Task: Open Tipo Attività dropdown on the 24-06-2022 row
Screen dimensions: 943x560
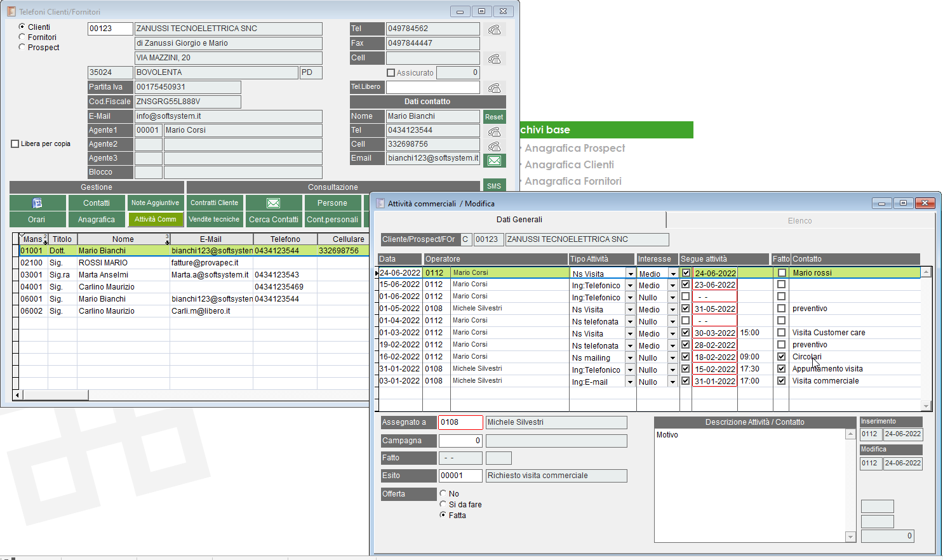Action: pos(631,274)
